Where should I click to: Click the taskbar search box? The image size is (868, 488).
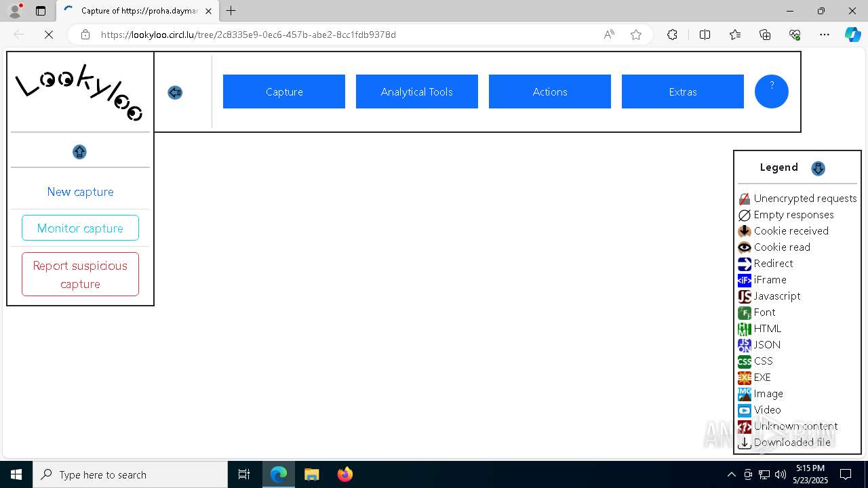pos(130,474)
